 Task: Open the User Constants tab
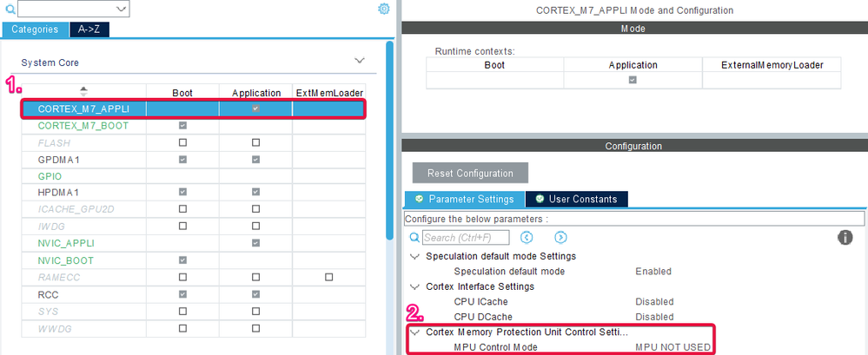pos(576,199)
